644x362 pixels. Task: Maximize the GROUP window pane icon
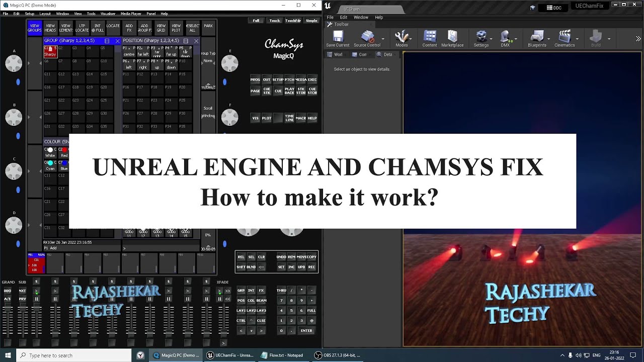(107, 41)
